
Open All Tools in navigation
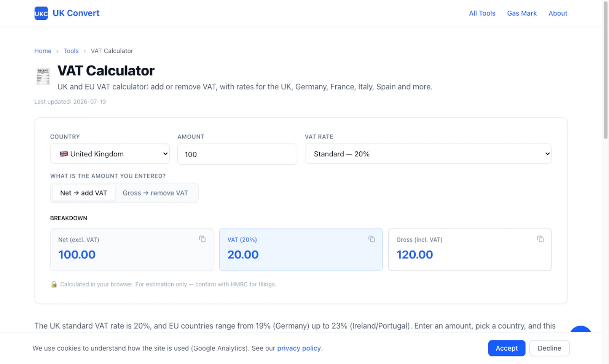[x=482, y=13]
